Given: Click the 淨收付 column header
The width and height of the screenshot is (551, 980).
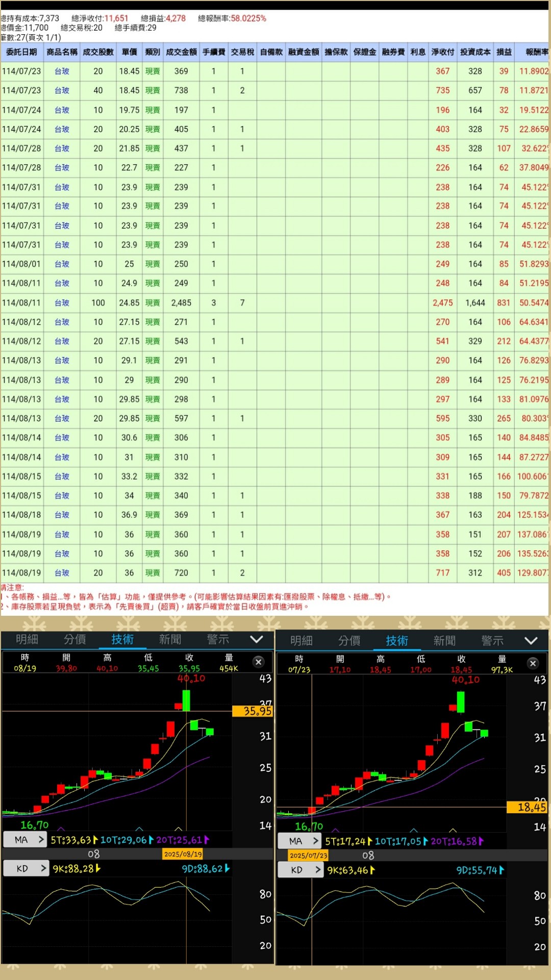Looking at the screenshot, I should (442, 52).
